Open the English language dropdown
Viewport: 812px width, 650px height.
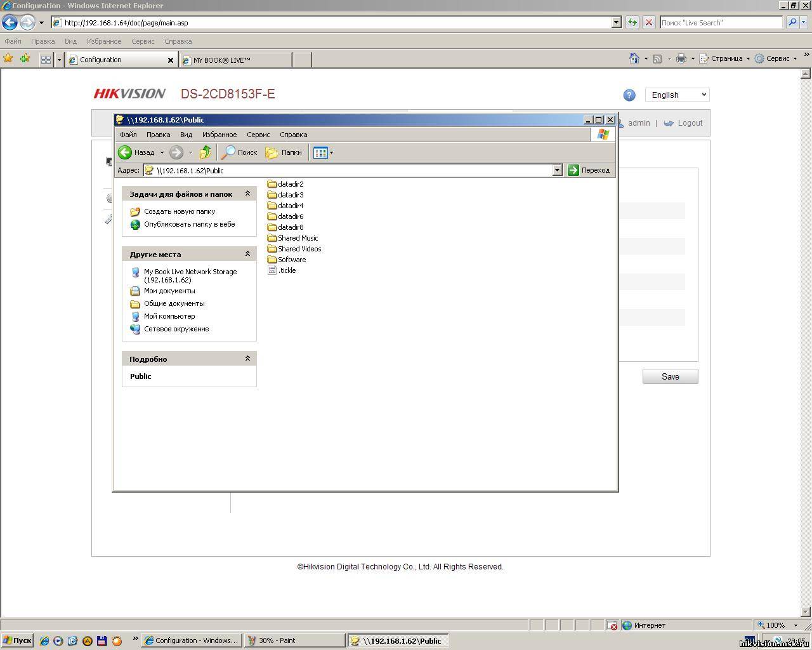point(678,95)
